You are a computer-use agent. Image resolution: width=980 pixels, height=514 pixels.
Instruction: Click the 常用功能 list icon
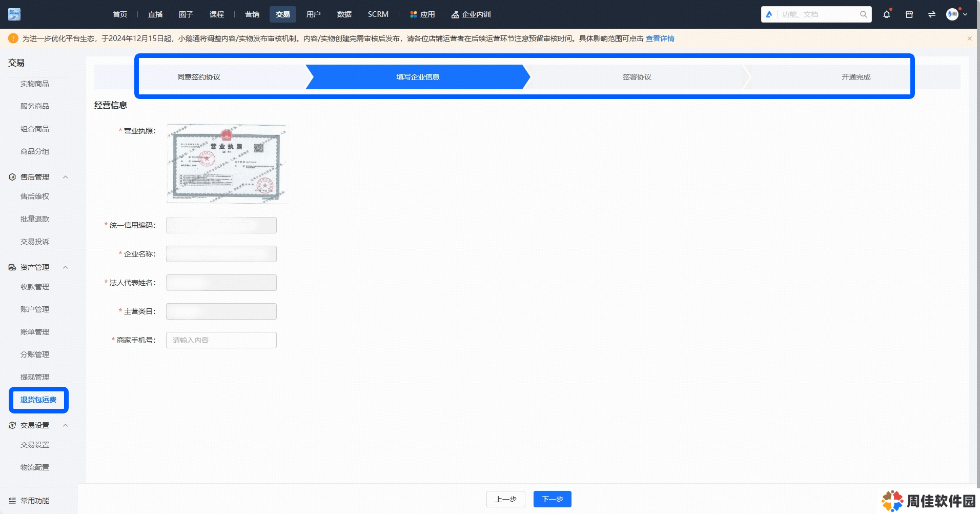click(x=12, y=501)
